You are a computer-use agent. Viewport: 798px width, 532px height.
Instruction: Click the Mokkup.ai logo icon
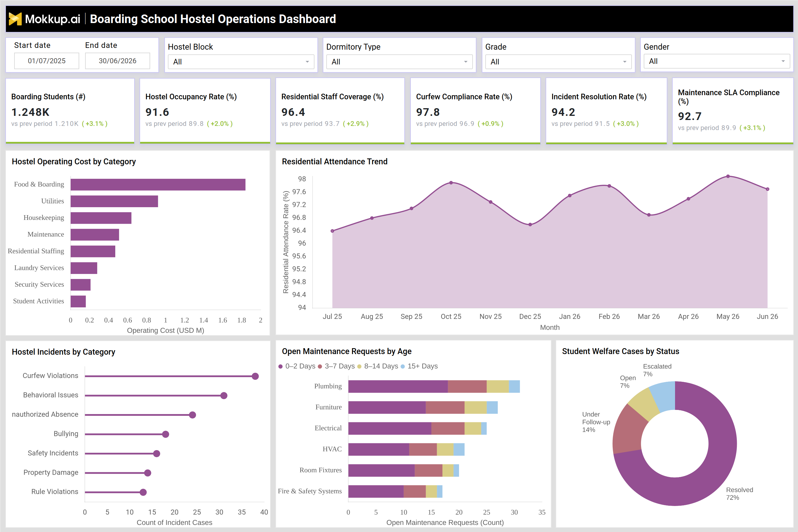pyautogui.click(x=15, y=19)
